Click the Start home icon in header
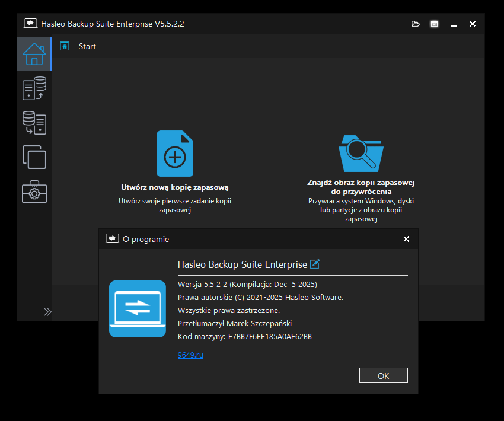This screenshot has height=421, width=504. coord(65,46)
